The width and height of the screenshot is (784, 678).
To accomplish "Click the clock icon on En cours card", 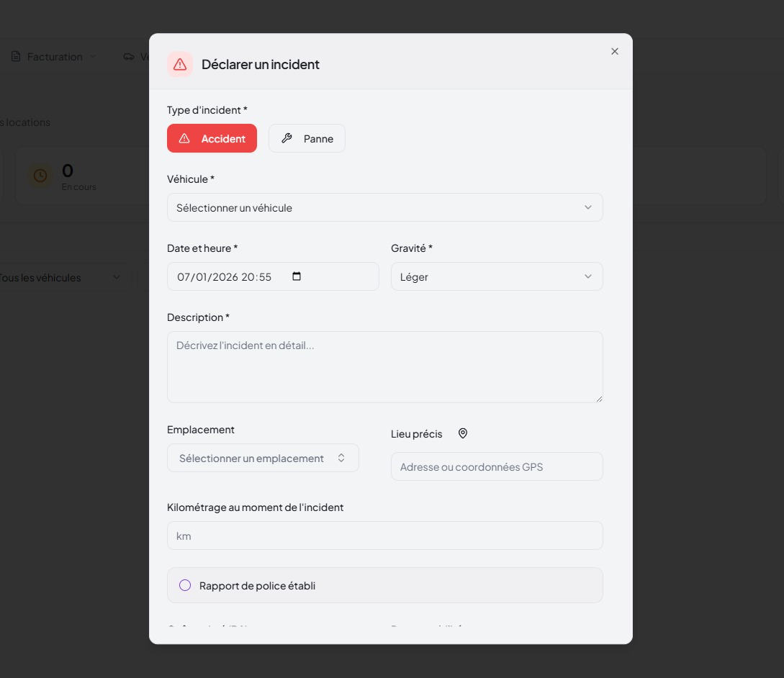I will [x=41, y=176].
